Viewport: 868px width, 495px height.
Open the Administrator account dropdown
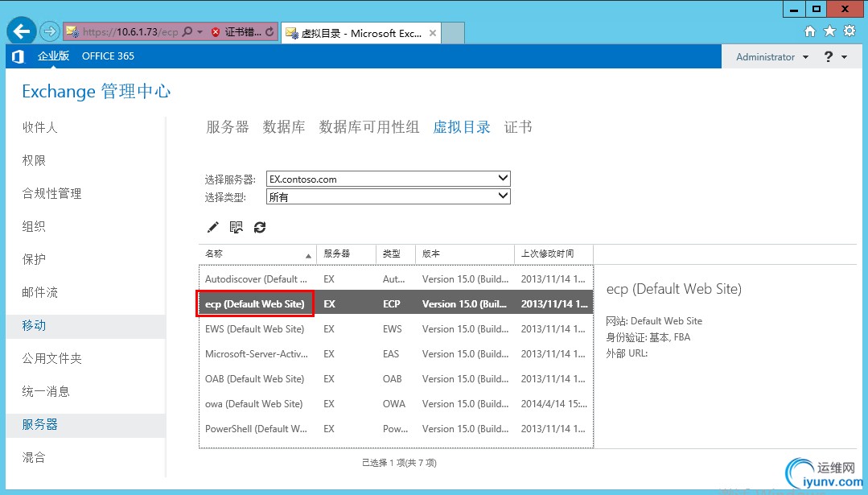tap(772, 56)
